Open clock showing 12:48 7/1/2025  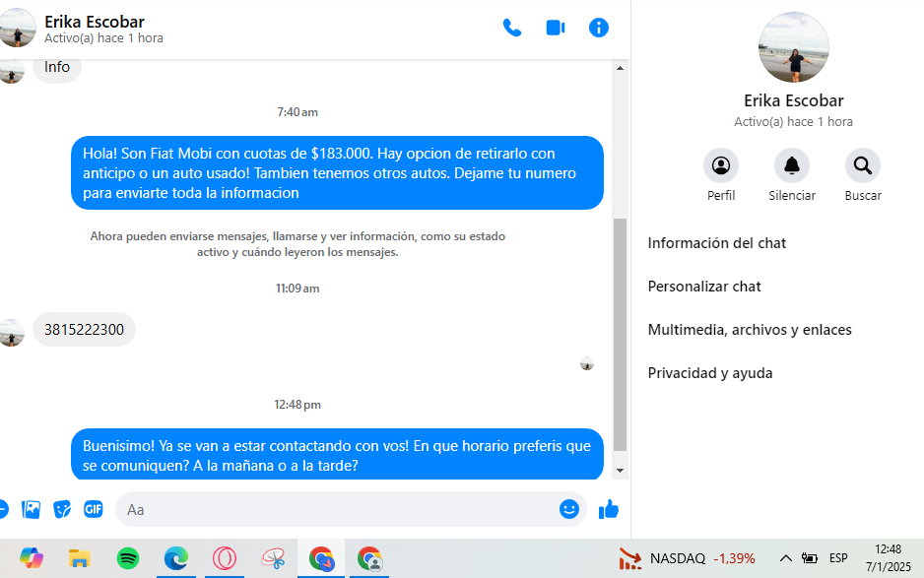889,558
